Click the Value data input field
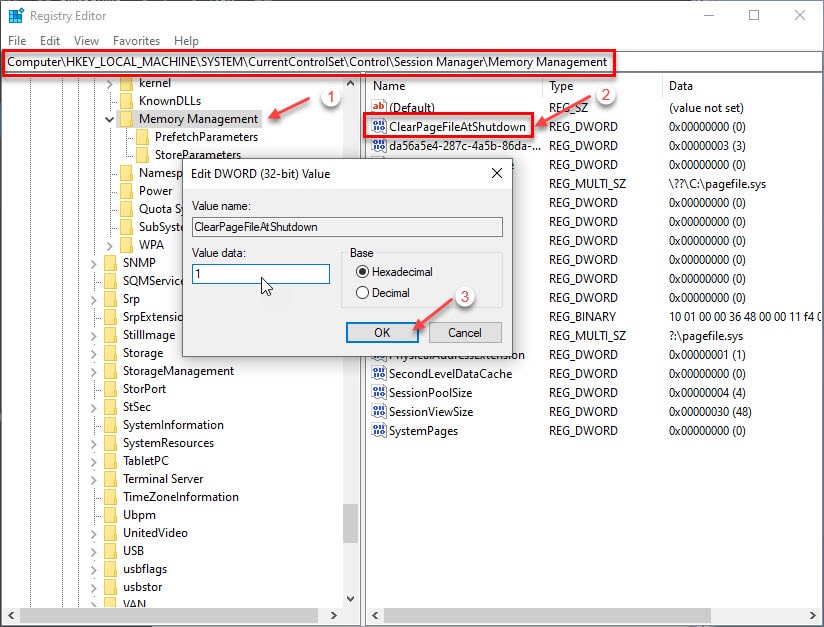 261,274
